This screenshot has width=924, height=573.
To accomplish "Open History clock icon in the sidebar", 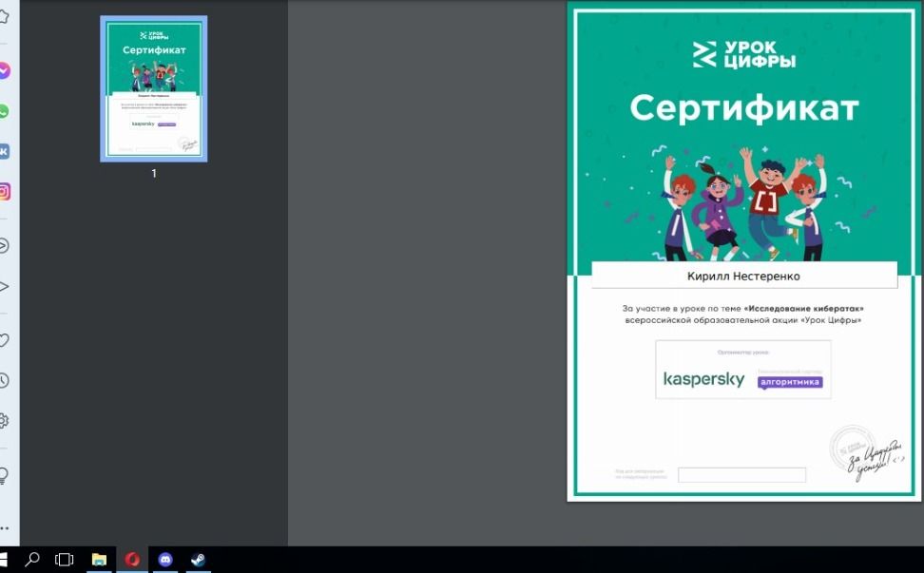I will pyautogui.click(x=4, y=380).
